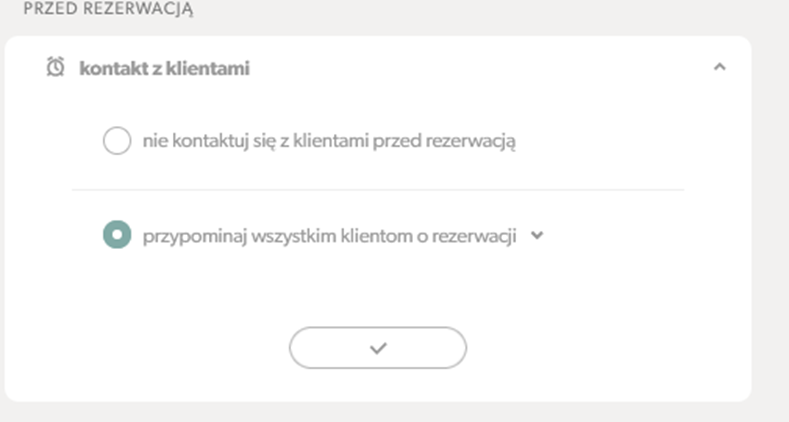
Task: Save the customer contact choice using the tick button
Action: pyautogui.click(x=378, y=348)
